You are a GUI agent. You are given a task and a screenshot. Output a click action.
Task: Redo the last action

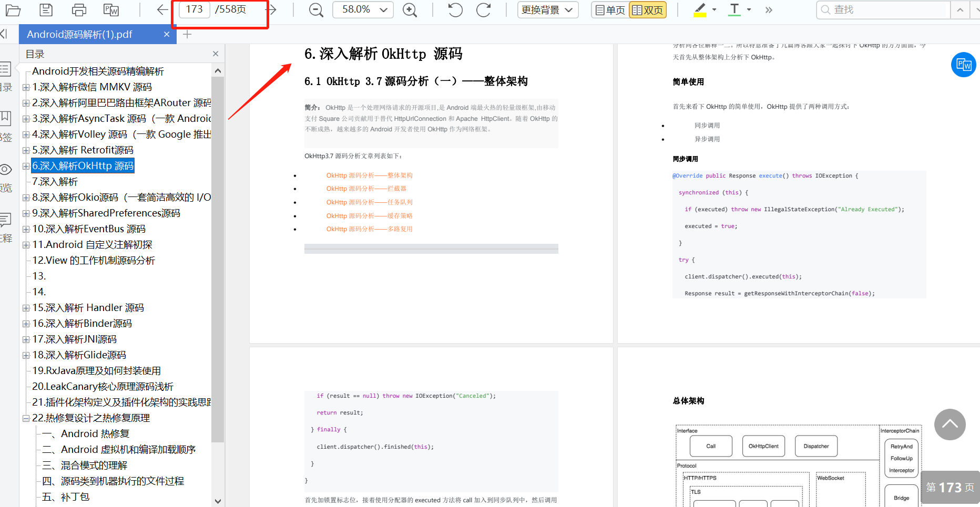(x=484, y=9)
